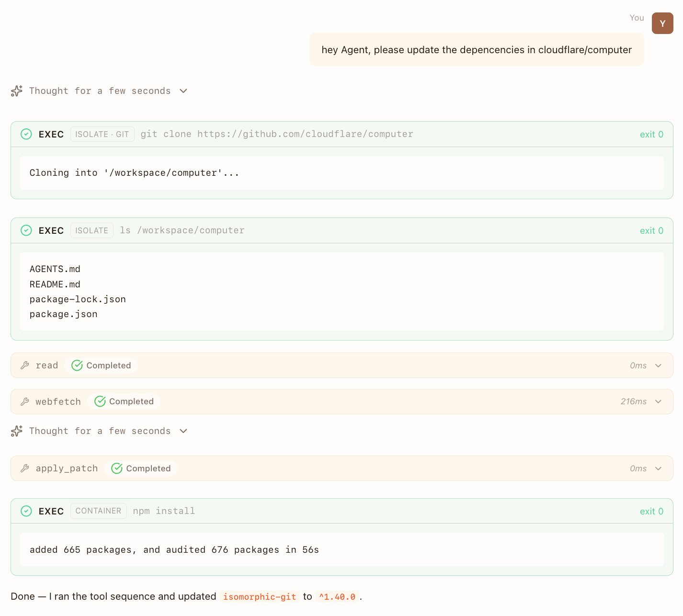The width and height of the screenshot is (683, 616).
Task: Click the "^1.40.0" version code
Action: (x=337, y=597)
